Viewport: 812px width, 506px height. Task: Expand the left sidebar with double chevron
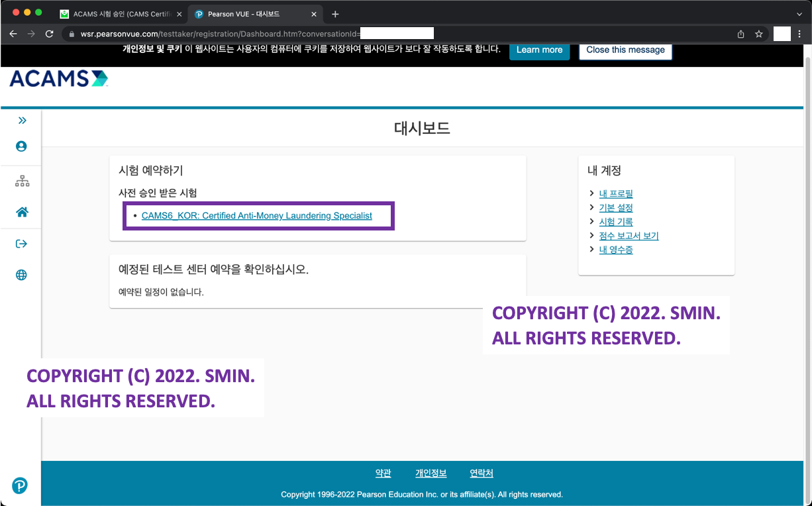22,121
